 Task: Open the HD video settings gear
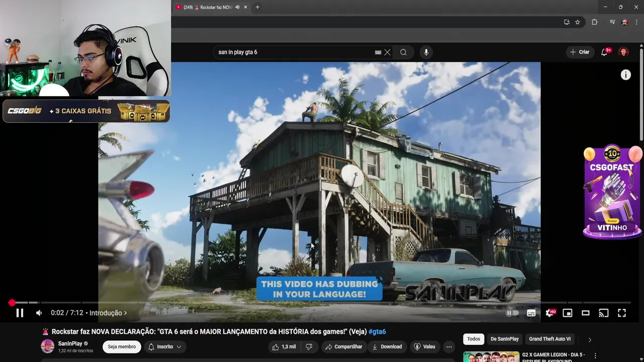pos(550,313)
